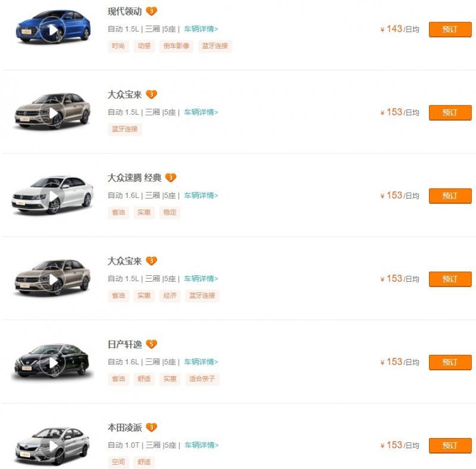476x469 pixels.
Task: Open 车辆详情 for 现代领动
Action: pos(201,29)
